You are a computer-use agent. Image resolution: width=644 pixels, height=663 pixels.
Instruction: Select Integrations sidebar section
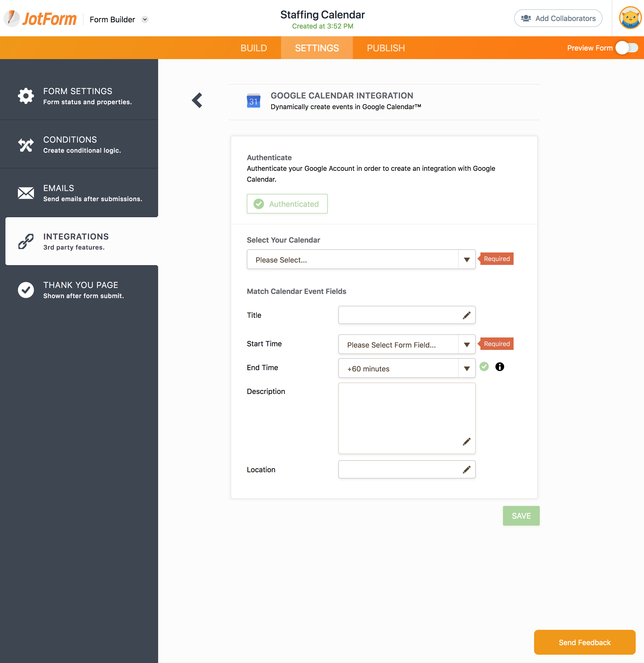[x=82, y=241]
